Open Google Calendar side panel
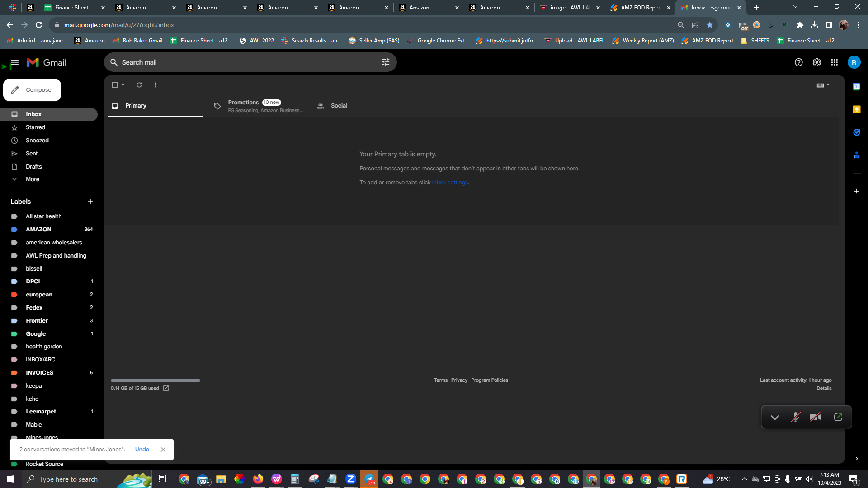The width and height of the screenshot is (868, 488). [856, 87]
